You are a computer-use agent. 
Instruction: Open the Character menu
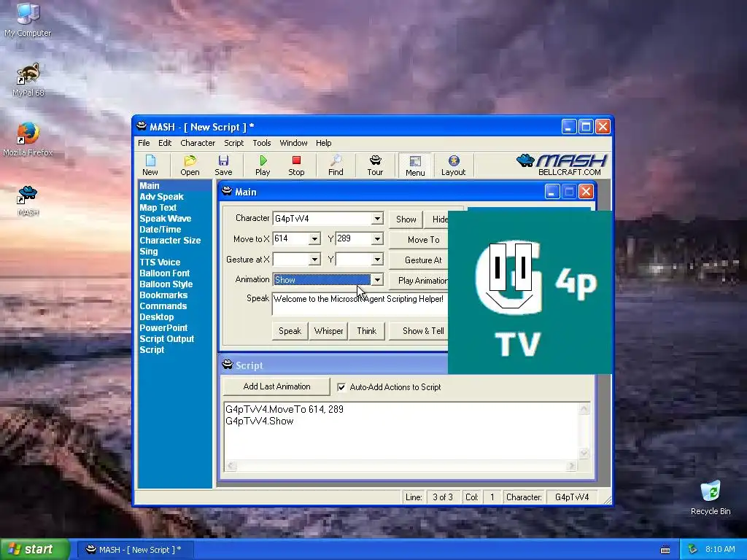click(x=198, y=143)
